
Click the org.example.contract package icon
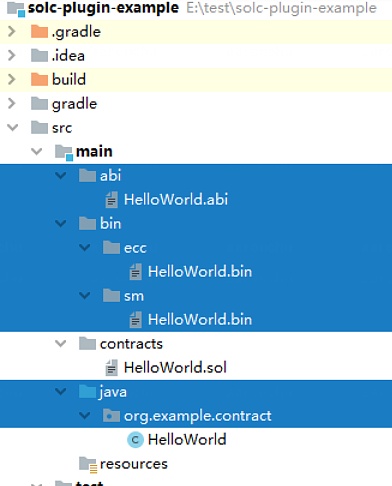(x=111, y=416)
